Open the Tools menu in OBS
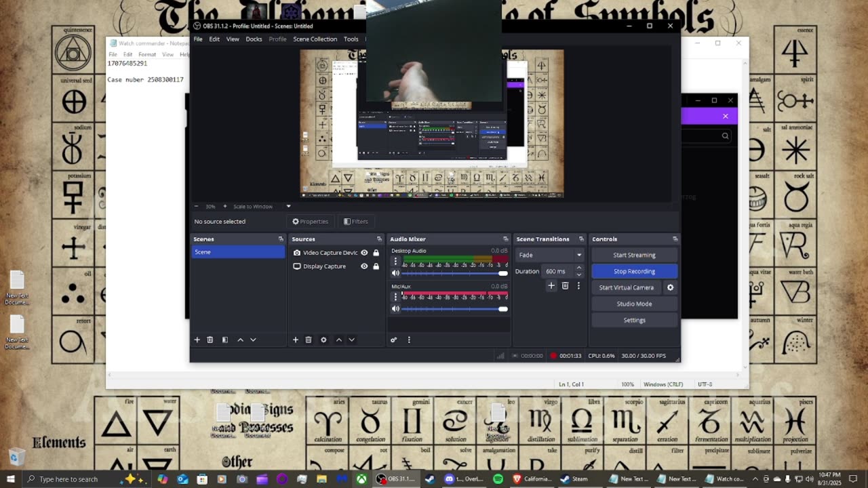 (x=351, y=39)
